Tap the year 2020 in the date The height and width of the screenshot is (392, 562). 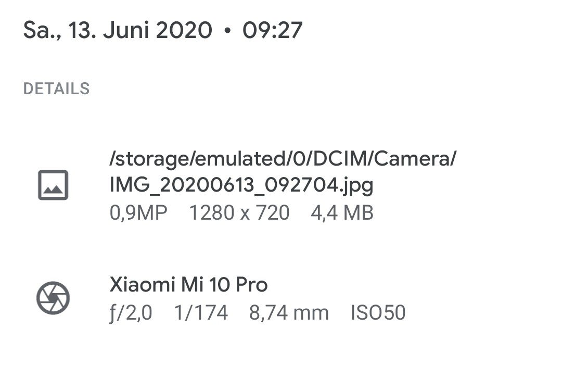pos(184,30)
